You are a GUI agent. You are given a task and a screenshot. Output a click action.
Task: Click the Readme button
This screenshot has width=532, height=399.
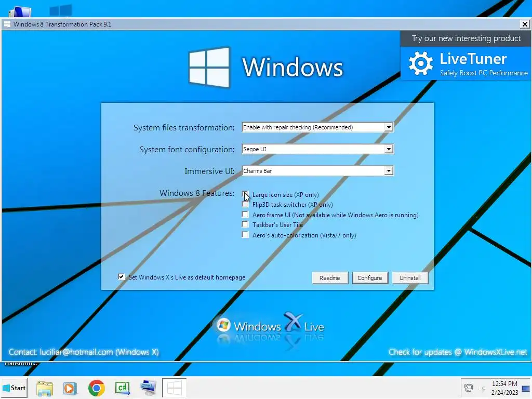tap(330, 278)
